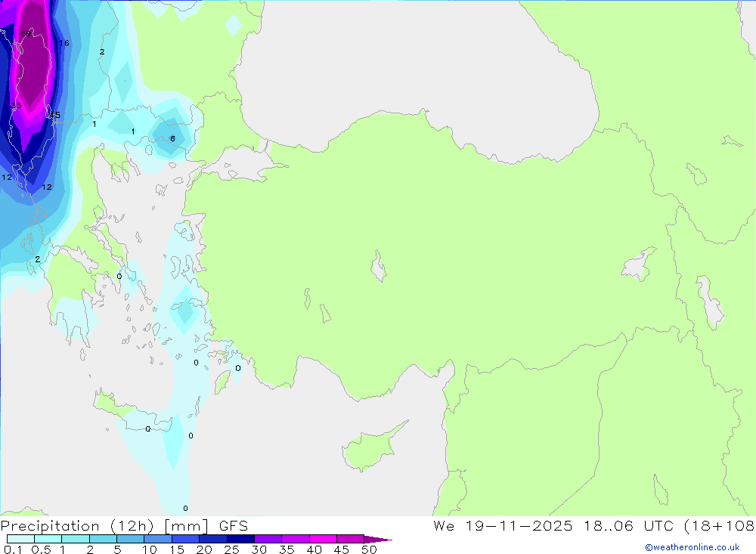Click the arrow tip ending the color scale
Screen dimensions: 756x554
coord(378,540)
